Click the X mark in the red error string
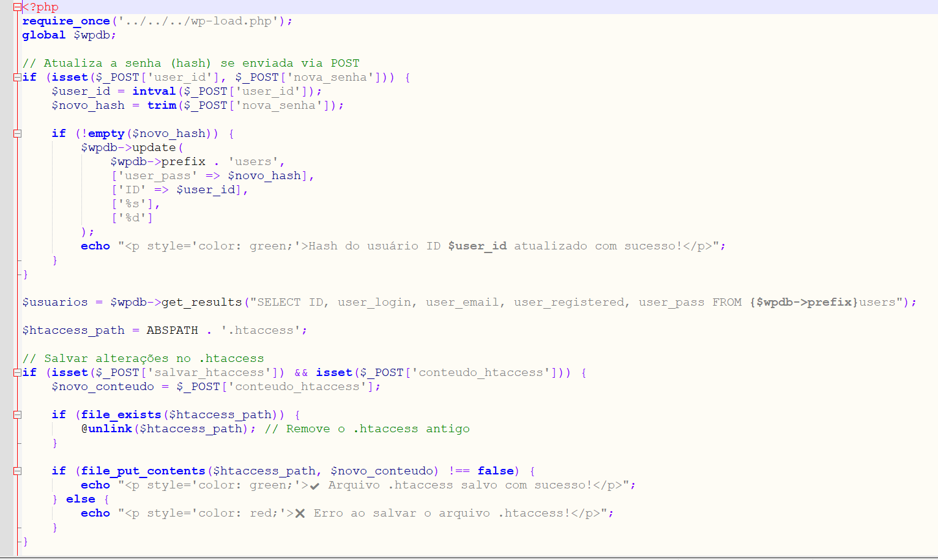938x560 pixels. [x=300, y=514]
